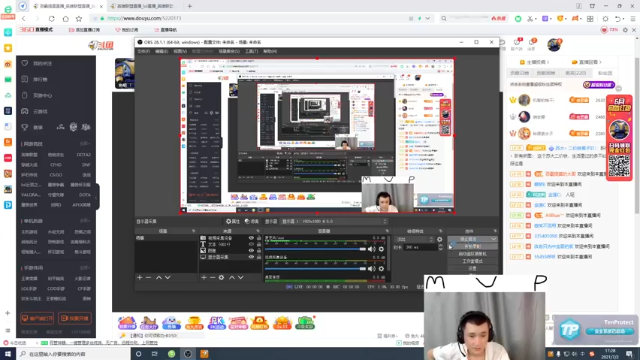Toggle visibility of the text source
Image resolution: width=640 pixels, height=360 pixels.
pos(251,244)
